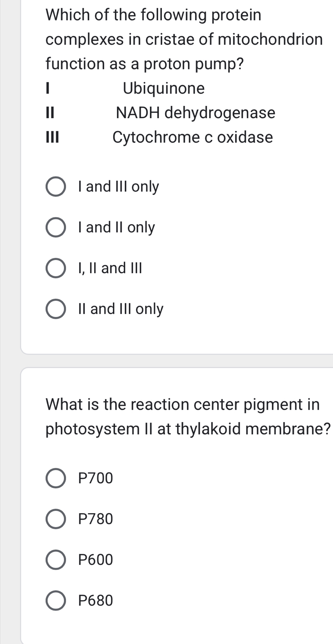Click roman numeral III beside Cytochrome
The height and width of the screenshot is (644, 333).
(53, 137)
